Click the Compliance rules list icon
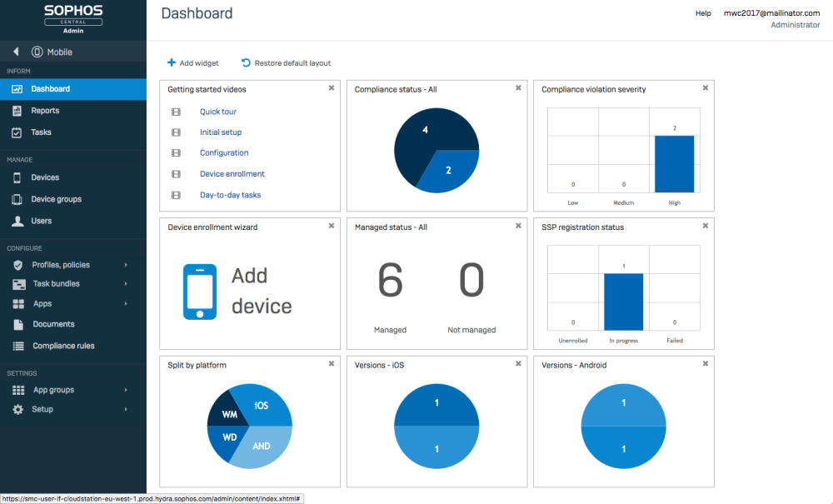833x504 pixels. (17, 346)
